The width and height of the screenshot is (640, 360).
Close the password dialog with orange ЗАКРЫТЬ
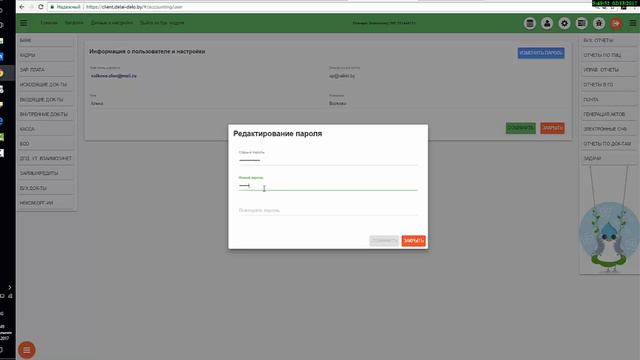tap(413, 241)
